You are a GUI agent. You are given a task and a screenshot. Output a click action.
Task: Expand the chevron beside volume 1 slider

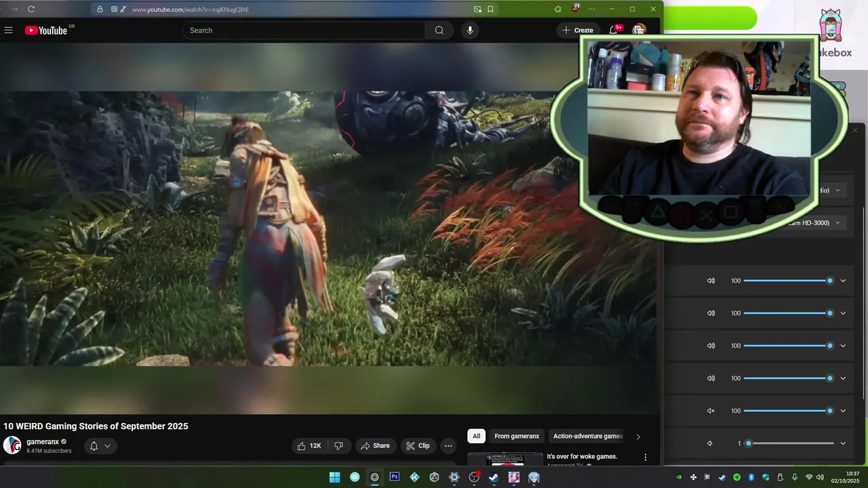coord(843,443)
